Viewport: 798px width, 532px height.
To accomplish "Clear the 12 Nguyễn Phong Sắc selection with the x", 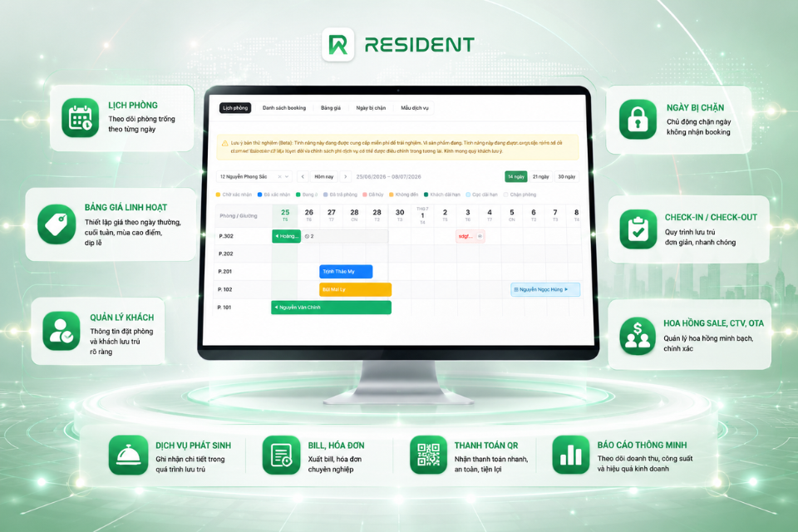I will click(x=279, y=177).
